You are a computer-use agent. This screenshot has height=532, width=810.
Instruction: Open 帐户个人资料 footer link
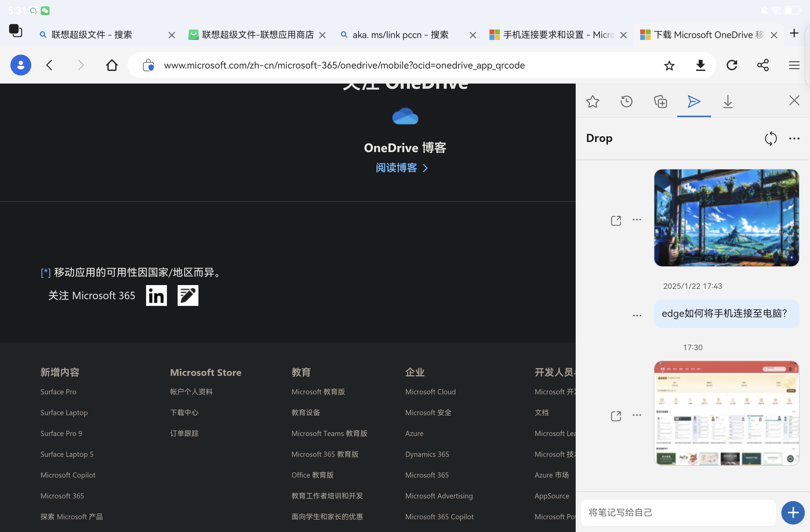[x=191, y=391]
